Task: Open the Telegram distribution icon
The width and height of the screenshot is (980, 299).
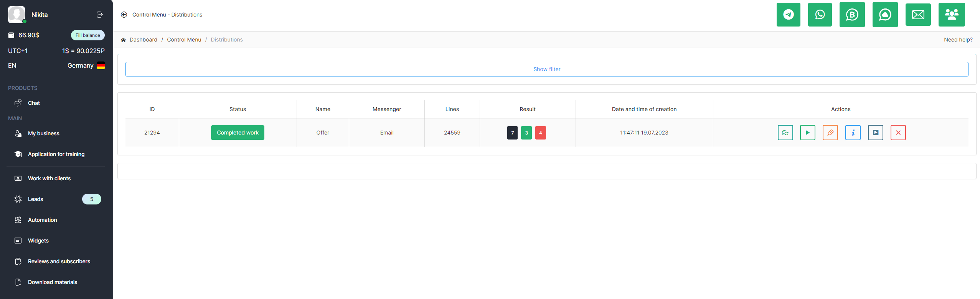Action: (788, 15)
